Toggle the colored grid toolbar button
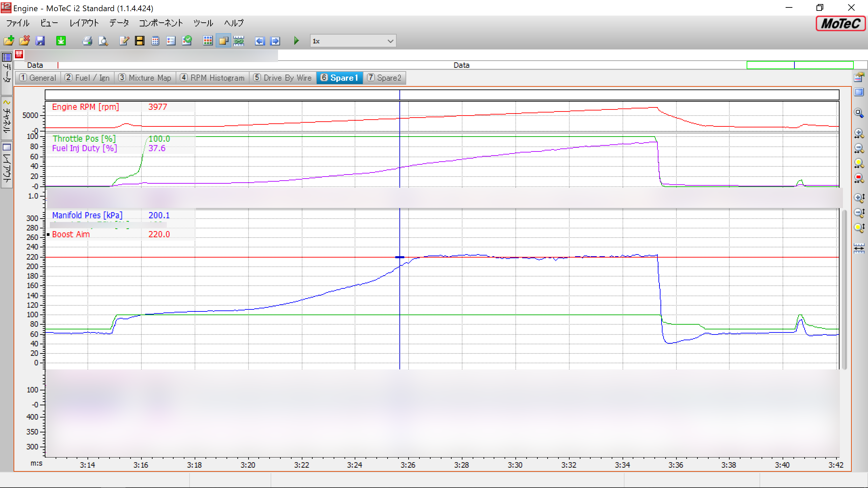The height and width of the screenshot is (488, 868). tap(208, 41)
